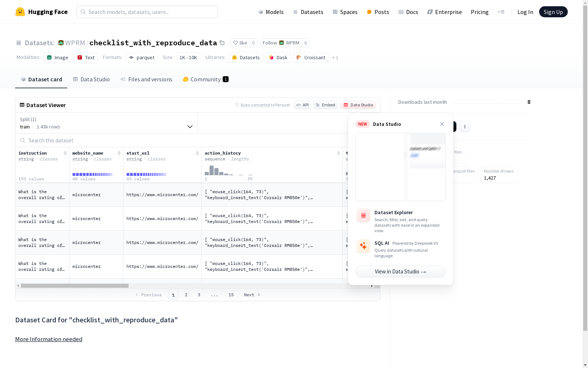
Task: Open Docs in the top navigation
Action: [408, 12]
